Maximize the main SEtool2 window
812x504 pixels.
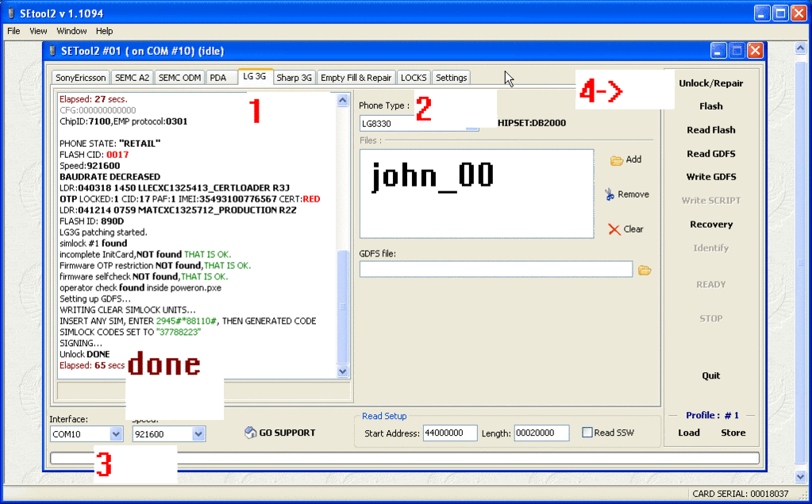point(780,13)
